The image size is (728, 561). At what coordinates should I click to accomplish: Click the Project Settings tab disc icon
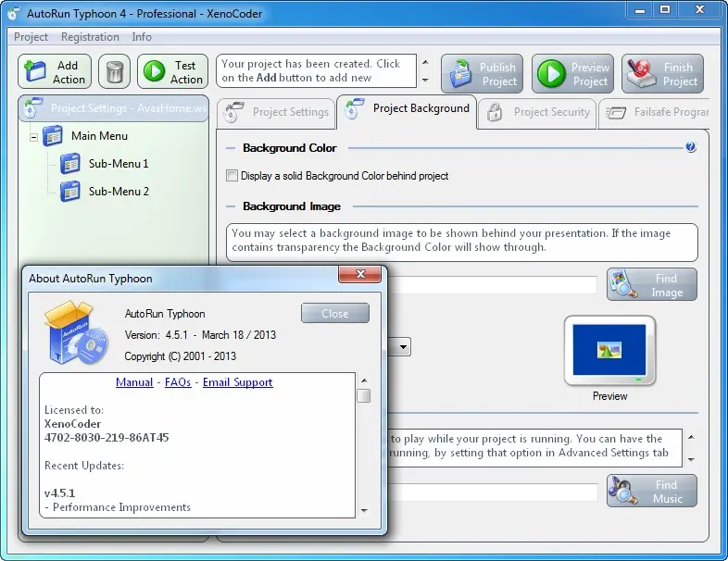(233, 112)
